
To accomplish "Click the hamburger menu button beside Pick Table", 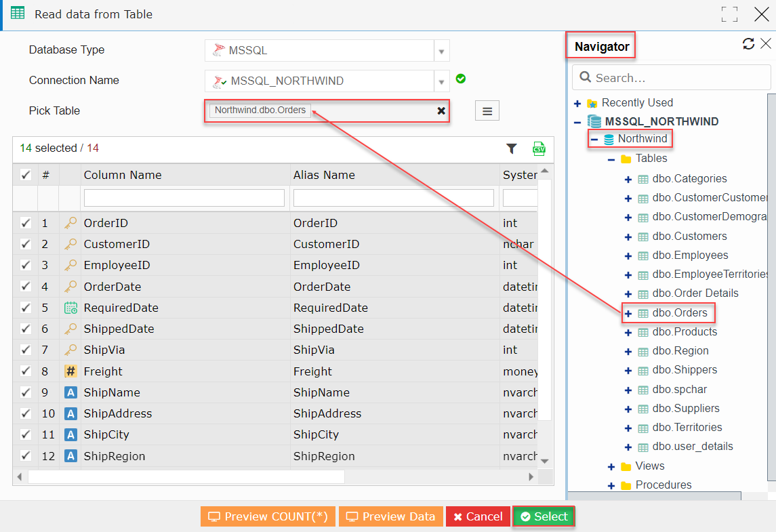I will (487, 111).
